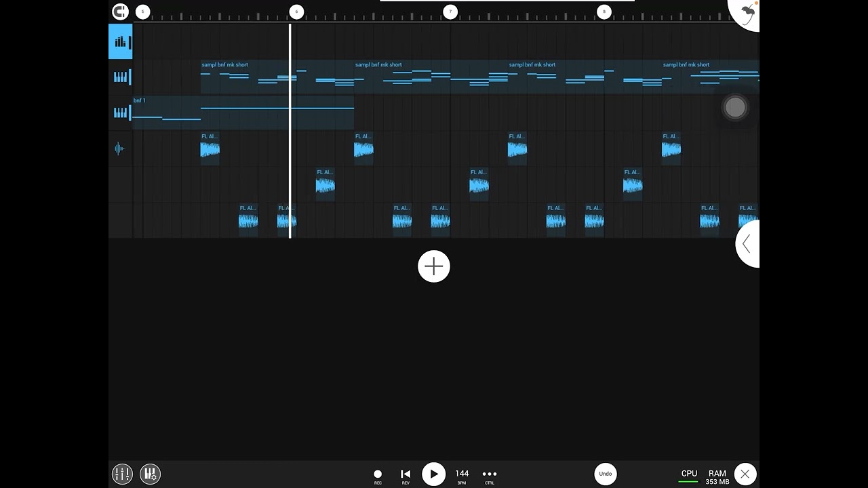The height and width of the screenshot is (488, 868).
Task: Select the bnf 1 track's piano icon
Action: click(121, 113)
